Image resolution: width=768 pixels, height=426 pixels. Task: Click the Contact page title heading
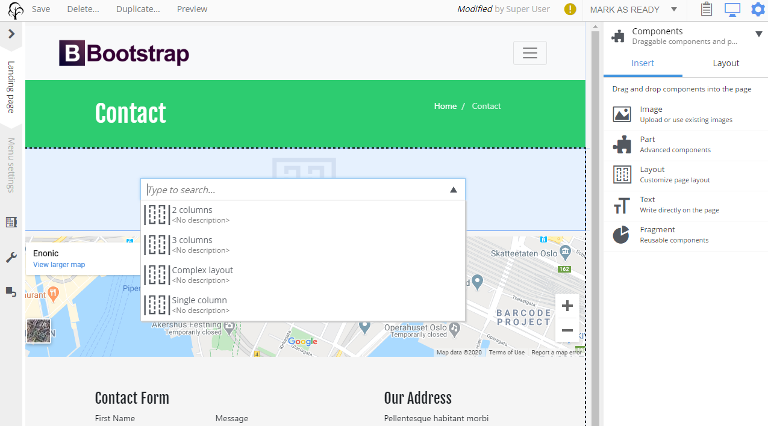[x=131, y=114]
